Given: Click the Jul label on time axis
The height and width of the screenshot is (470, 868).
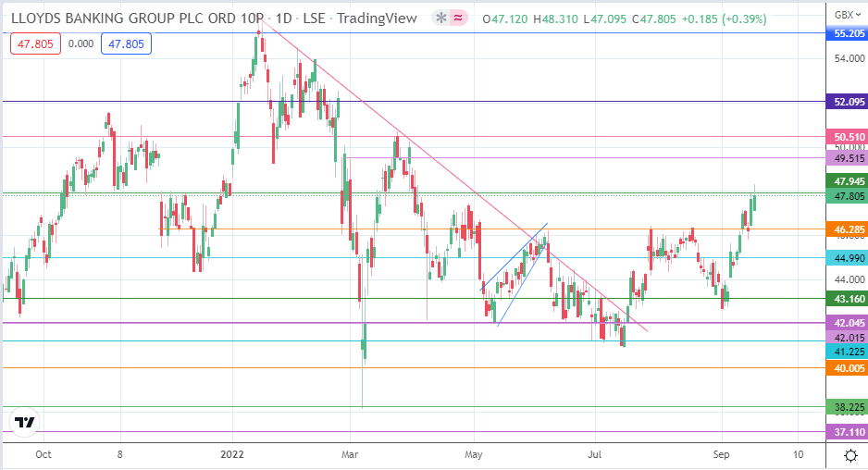Looking at the screenshot, I should coord(594,454).
